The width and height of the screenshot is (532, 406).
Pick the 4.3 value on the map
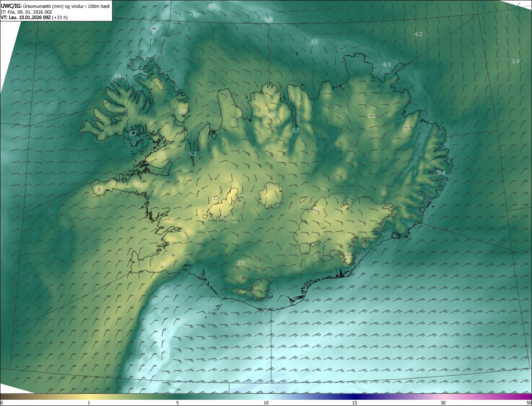point(419,34)
